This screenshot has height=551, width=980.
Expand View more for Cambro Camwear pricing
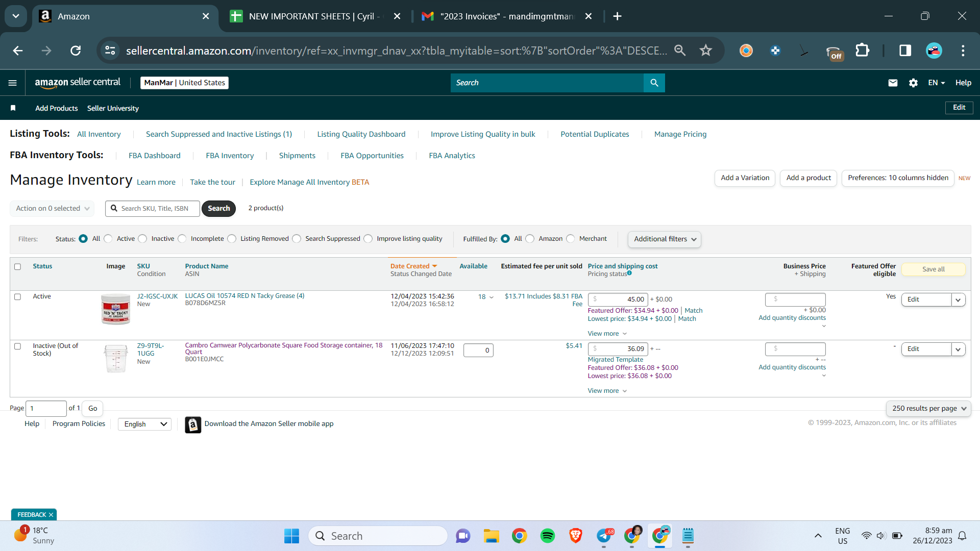[607, 391]
